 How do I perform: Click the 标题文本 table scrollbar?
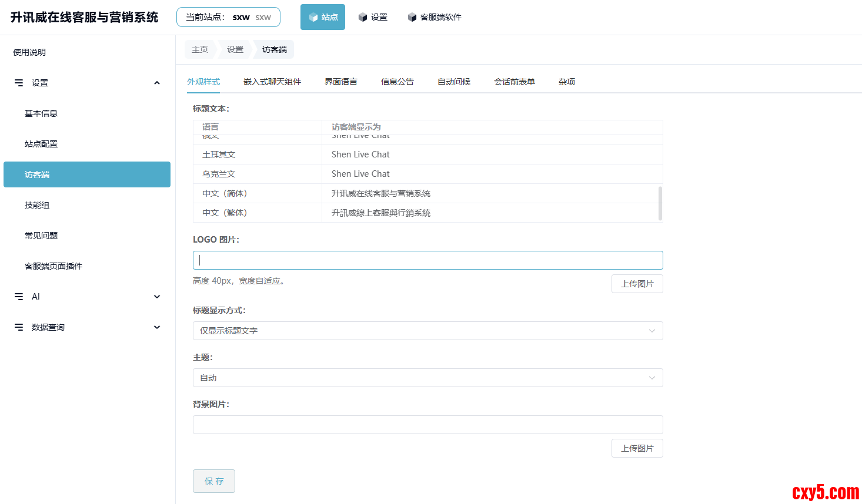click(660, 203)
